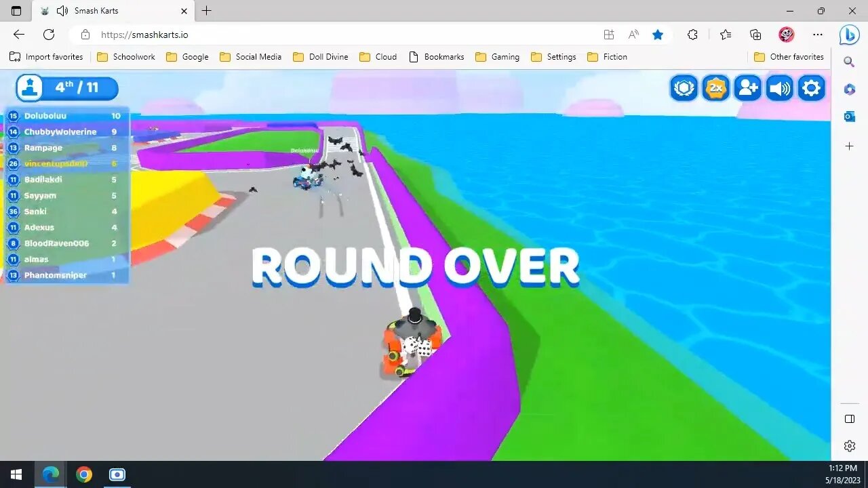Open the game settings gear
868x488 pixels.
click(x=811, y=88)
